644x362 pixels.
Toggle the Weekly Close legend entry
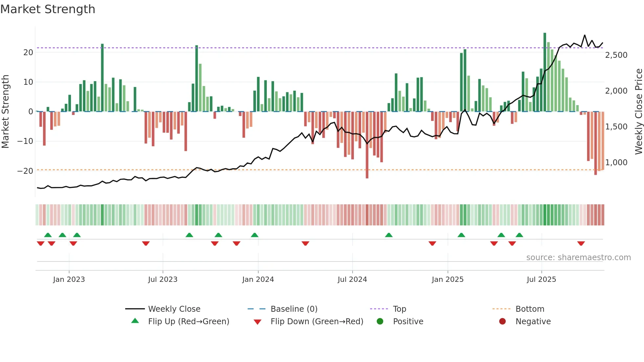pos(174,309)
